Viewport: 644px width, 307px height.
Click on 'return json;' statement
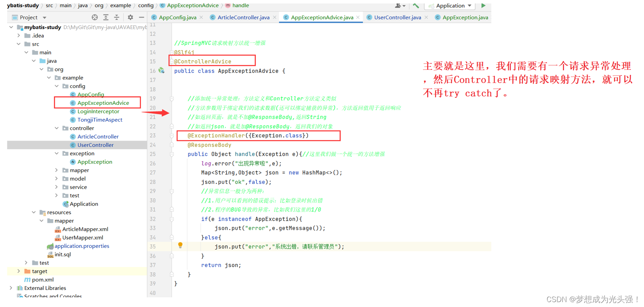pyautogui.click(x=221, y=265)
